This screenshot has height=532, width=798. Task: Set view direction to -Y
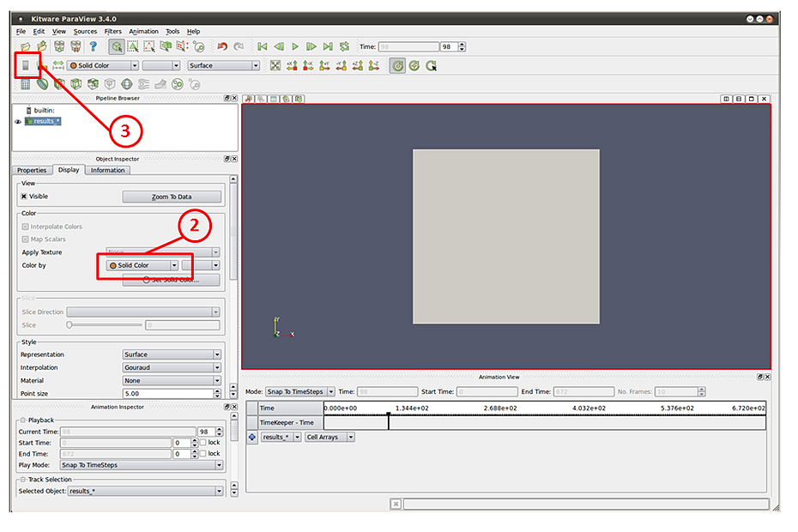tap(341, 66)
